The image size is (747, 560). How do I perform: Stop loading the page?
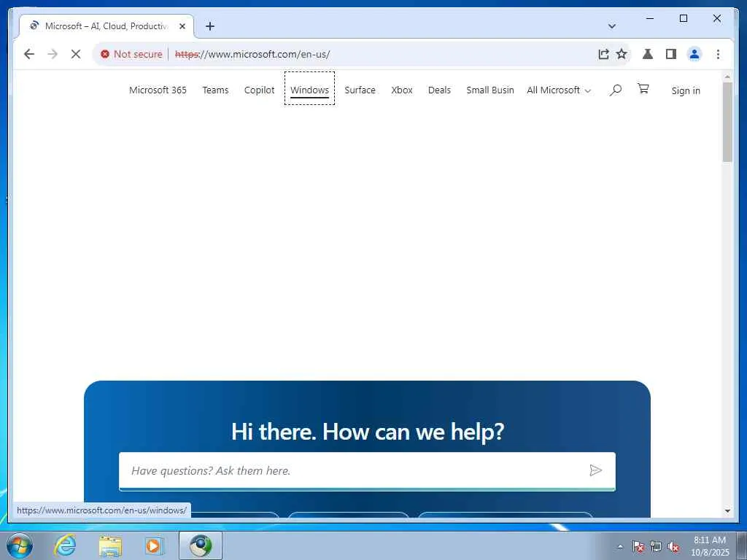pos(76,54)
